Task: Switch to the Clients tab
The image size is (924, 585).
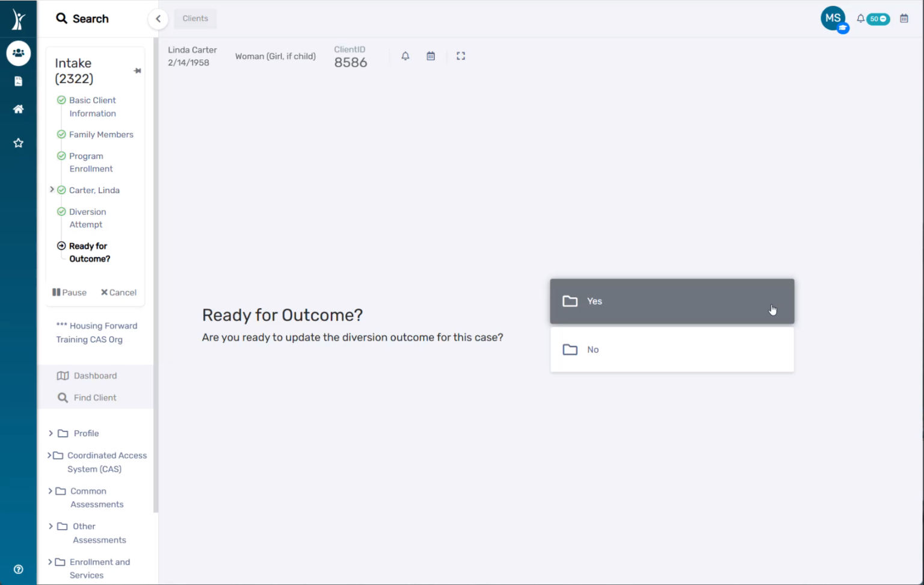Action: (x=195, y=19)
